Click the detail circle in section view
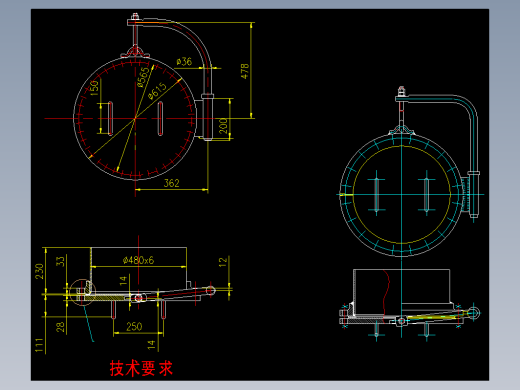 (x=82, y=292)
